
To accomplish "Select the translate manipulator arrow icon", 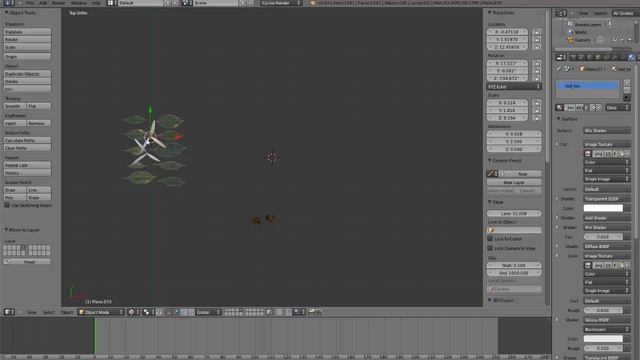I will (176, 312).
